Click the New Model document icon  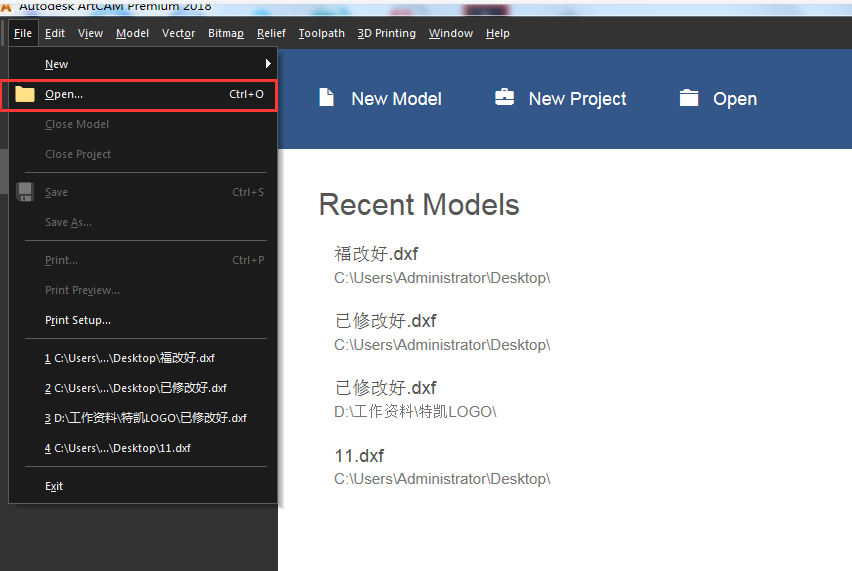tap(325, 97)
